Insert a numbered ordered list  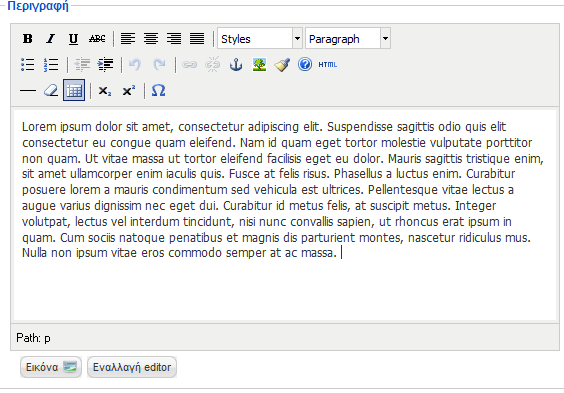pyautogui.click(x=51, y=65)
